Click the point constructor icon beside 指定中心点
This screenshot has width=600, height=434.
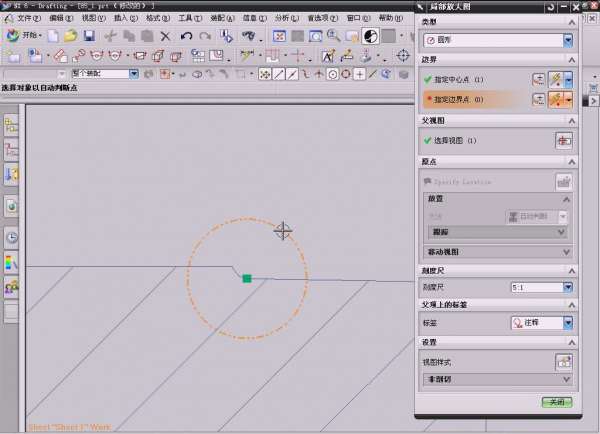(539, 79)
